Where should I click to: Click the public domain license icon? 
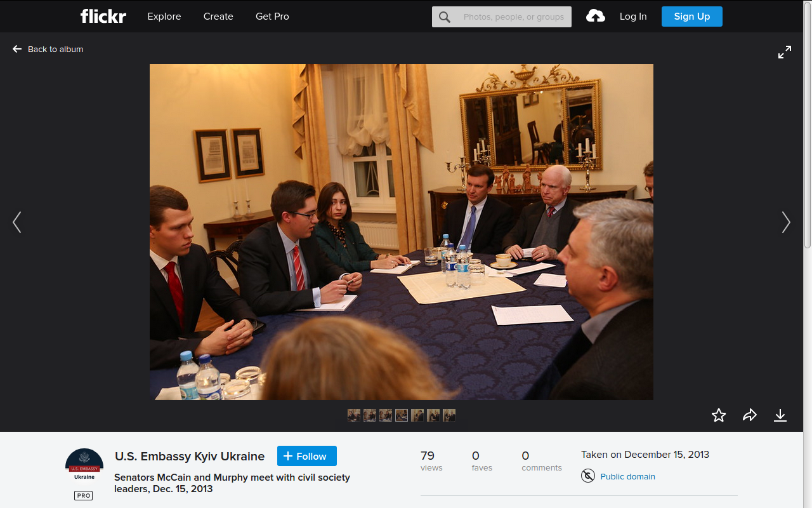[x=588, y=476]
